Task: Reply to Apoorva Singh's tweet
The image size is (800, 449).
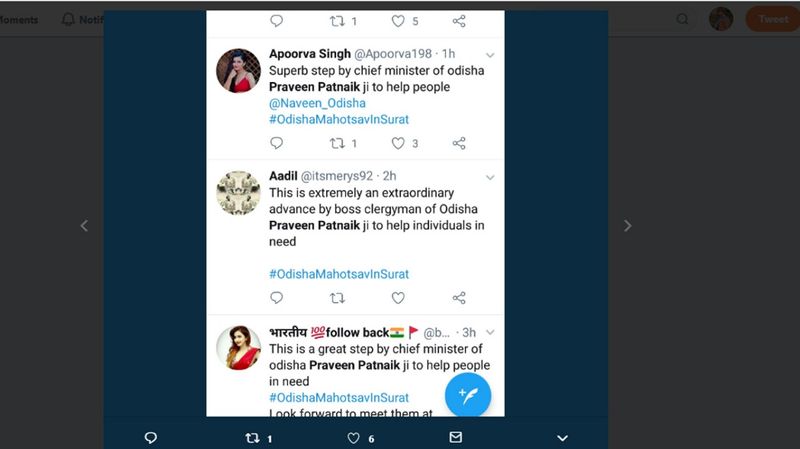Action: coord(276,143)
